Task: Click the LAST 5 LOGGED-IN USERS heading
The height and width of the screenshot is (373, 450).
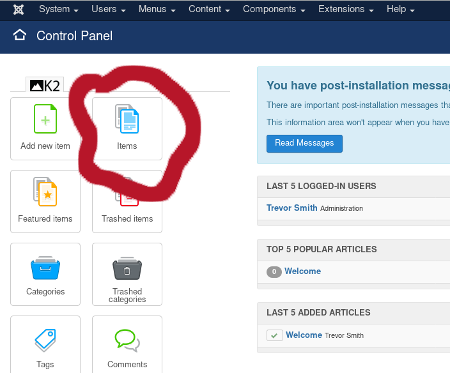Action: coord(321,186)
